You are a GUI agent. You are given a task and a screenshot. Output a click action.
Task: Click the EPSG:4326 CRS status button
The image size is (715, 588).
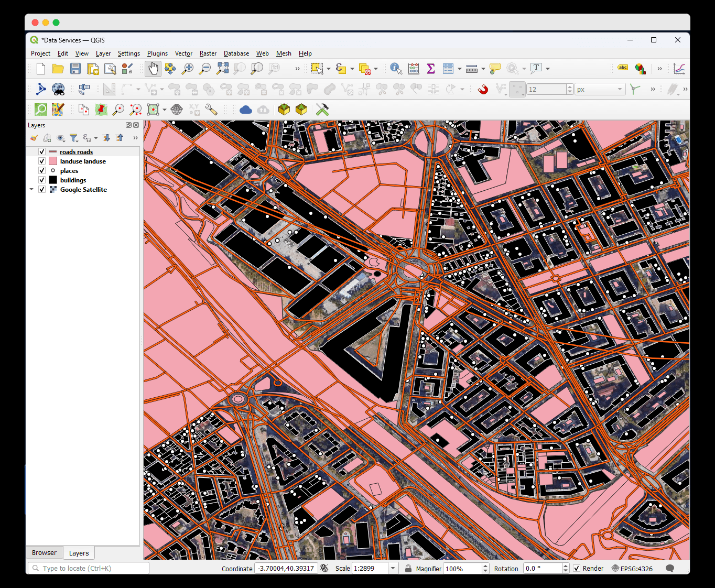point(632,568)
